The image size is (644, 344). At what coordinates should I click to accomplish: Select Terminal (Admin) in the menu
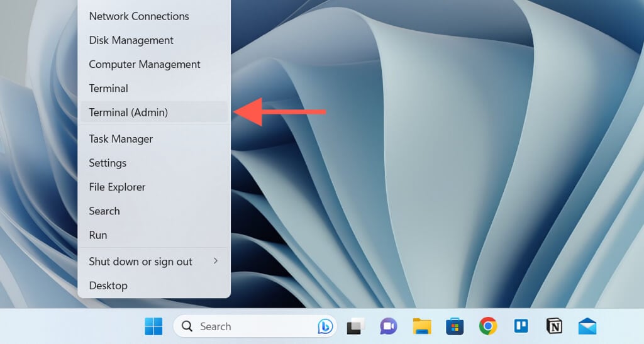coord(154,112)
